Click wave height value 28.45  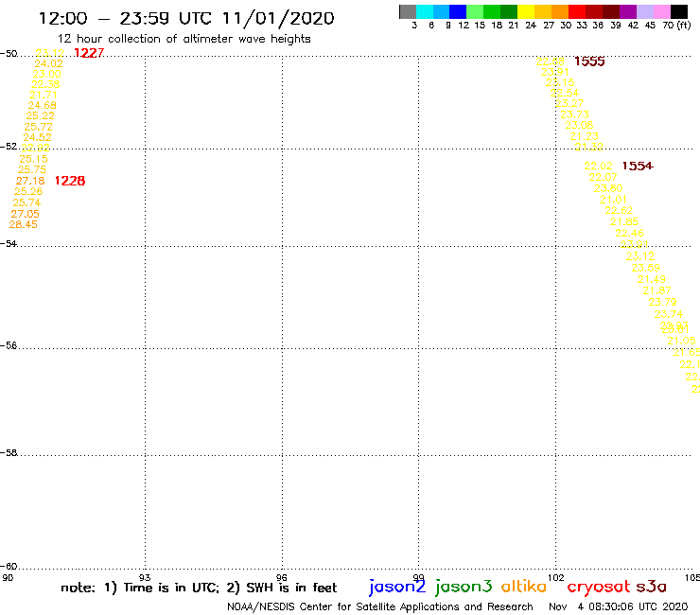(24, 224)
